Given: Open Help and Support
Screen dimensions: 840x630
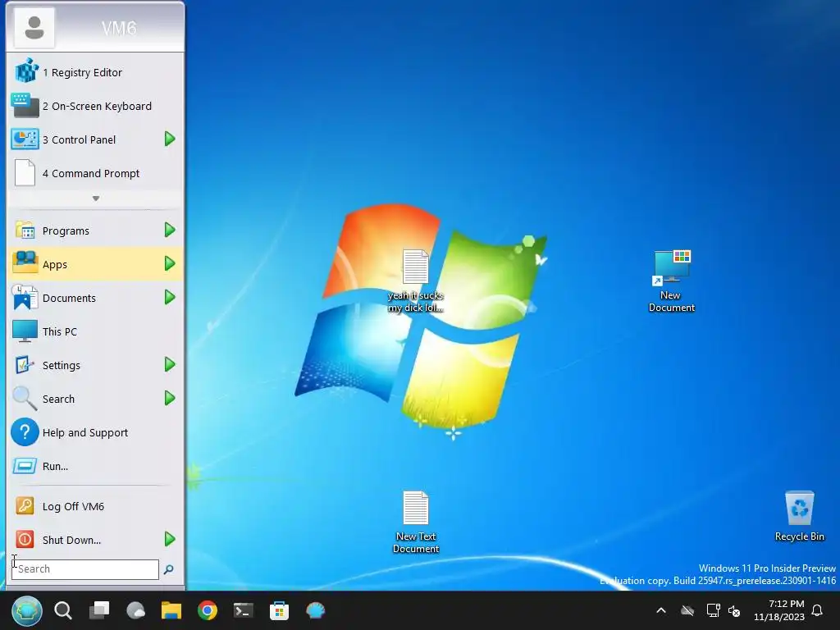Looking at the screenshot, I should (x=95, y=432).
